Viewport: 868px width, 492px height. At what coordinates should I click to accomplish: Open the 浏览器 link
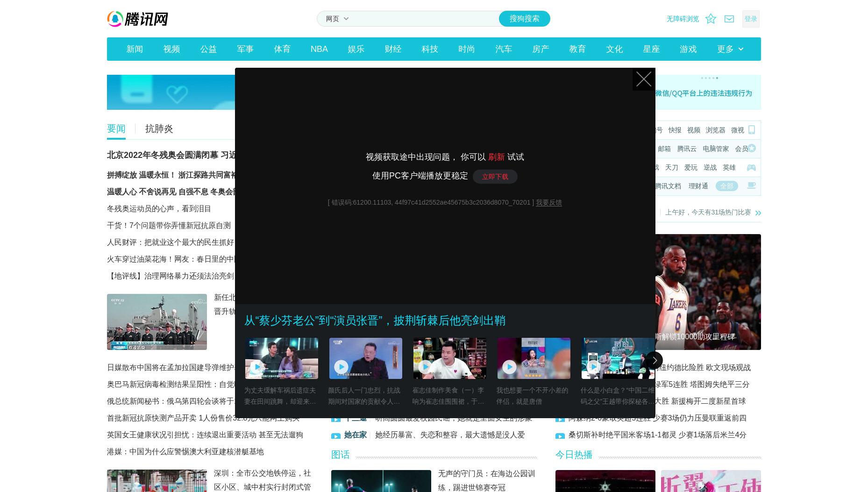(715, 130)
